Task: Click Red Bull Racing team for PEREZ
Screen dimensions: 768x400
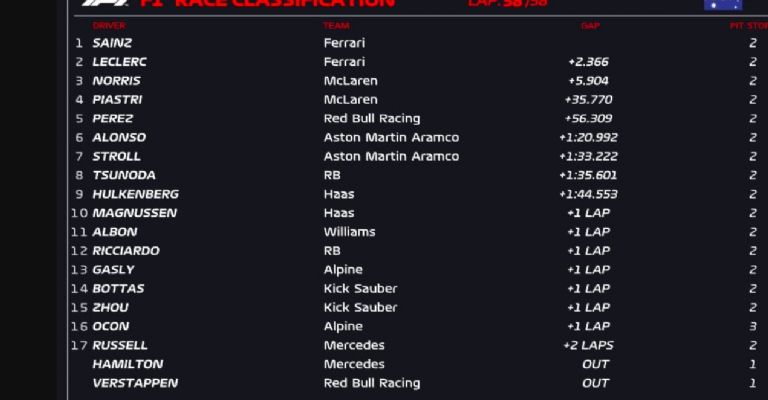Action: [371, 118]
